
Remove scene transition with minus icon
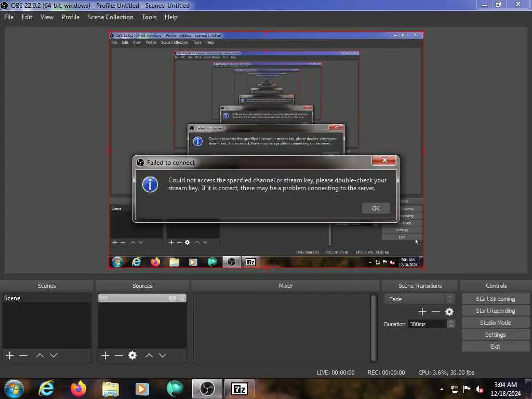point(436,312)
